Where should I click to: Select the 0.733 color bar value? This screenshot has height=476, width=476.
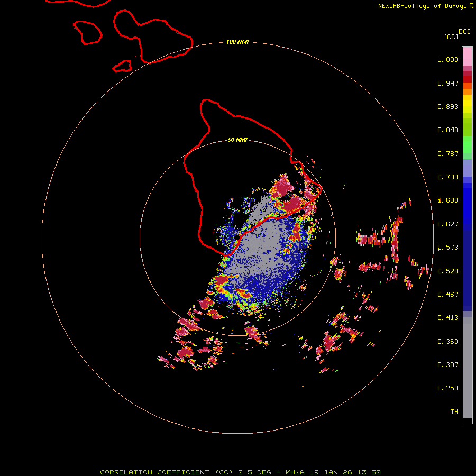[x=448, y=177]
